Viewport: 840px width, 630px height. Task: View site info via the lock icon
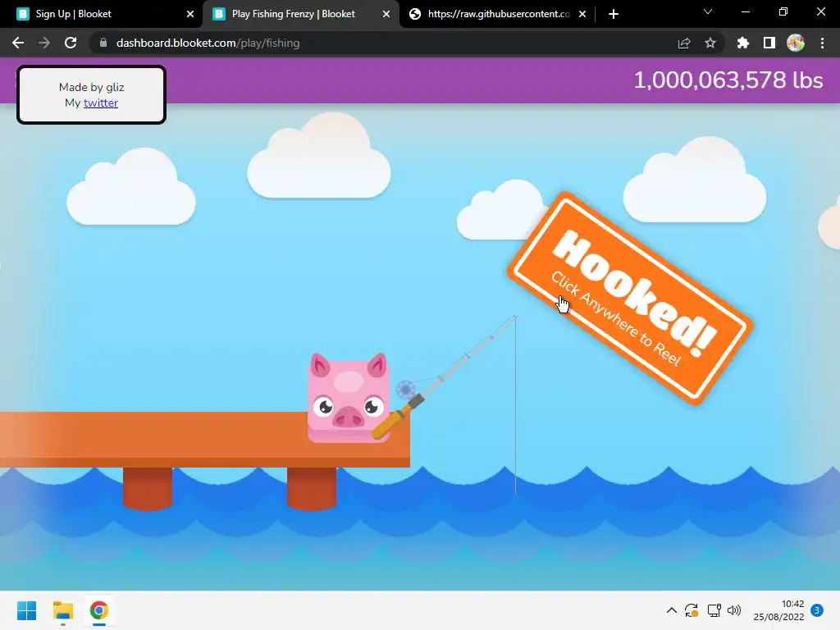pos(103,43)
